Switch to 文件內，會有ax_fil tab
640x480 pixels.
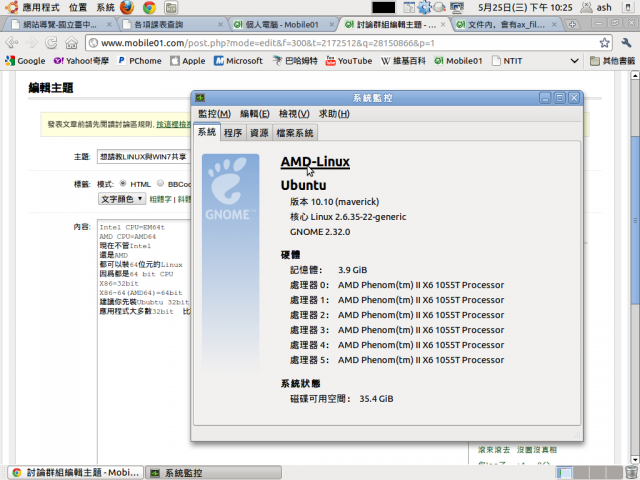[506, 25]
